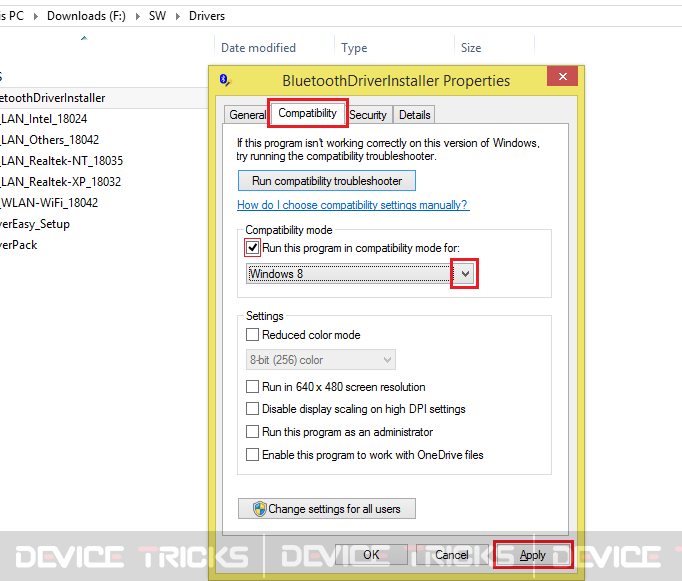
Task: Select the DriverPack file
Action: (19, 245)
